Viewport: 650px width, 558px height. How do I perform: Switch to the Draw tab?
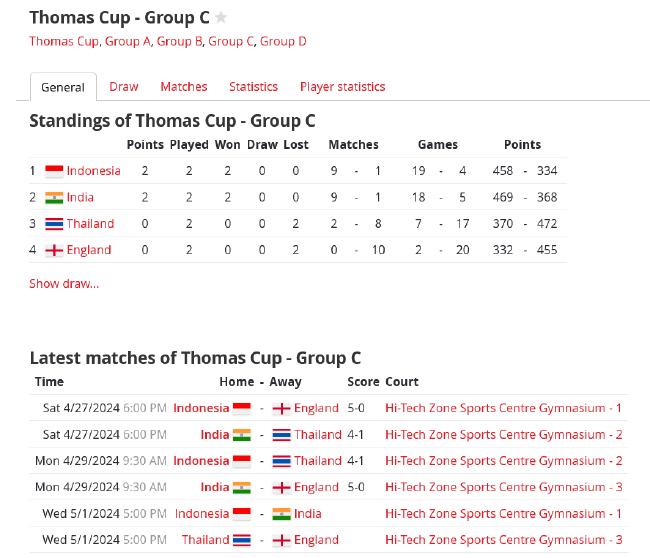click(x=124, y=87)
